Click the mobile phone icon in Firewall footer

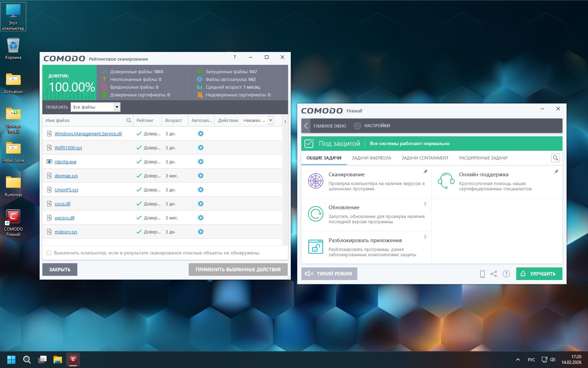pos(482,274)
